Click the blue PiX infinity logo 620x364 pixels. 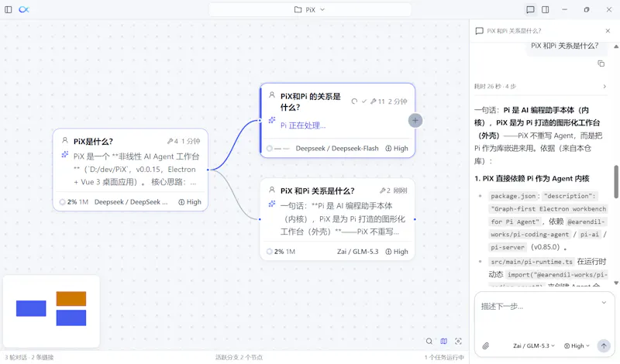24,9
